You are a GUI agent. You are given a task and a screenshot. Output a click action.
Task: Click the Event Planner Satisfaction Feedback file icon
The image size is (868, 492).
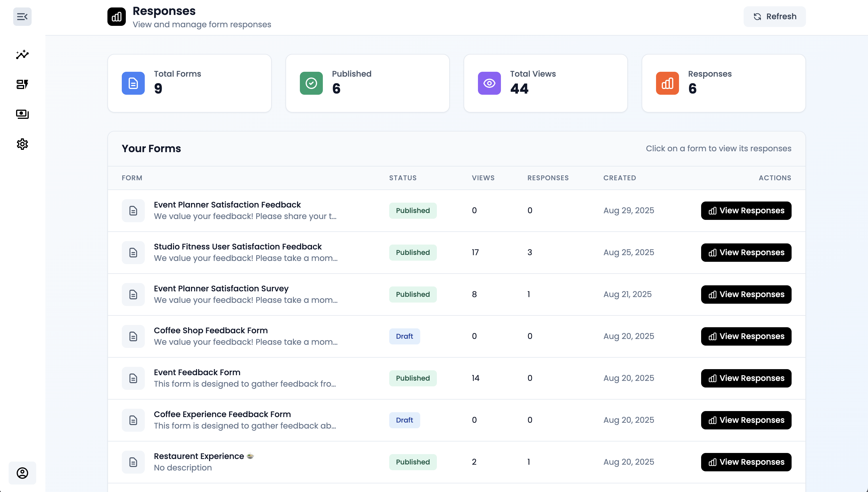133,210
